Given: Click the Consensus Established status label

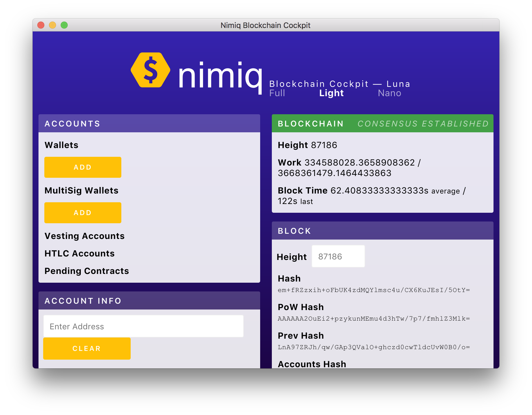Looking at the screenshot, I should (423, 124).
